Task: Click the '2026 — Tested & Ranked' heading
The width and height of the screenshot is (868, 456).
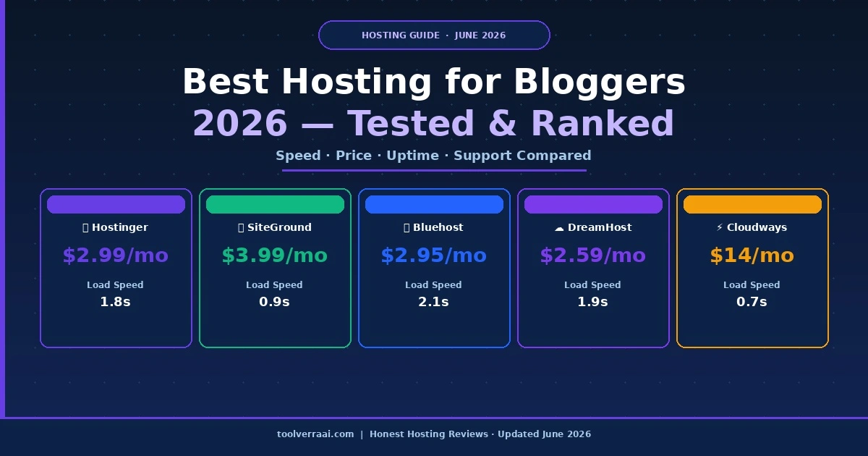Action: click(434, 124)
